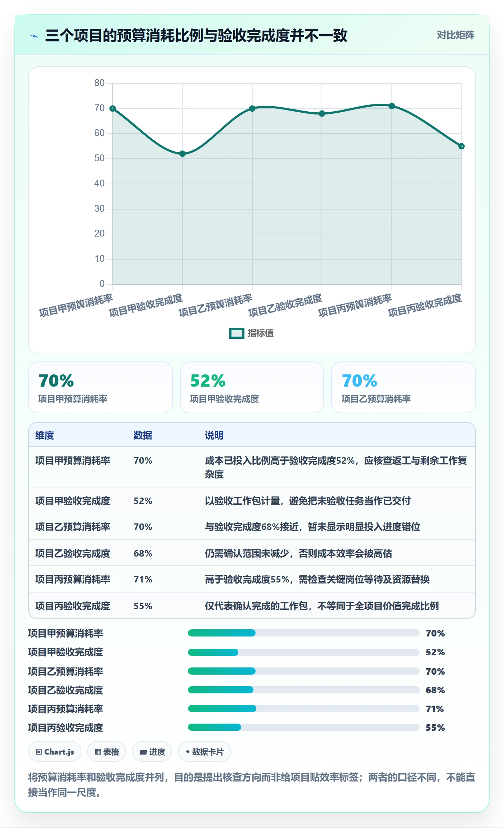
Task: Click the 对比矩阵 label in header
Action: pyautogui.click(x=455, y=35)
